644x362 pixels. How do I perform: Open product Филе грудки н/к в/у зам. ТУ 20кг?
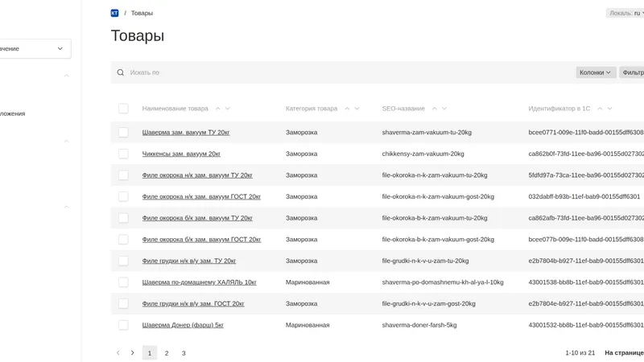[x=189, y=261]
